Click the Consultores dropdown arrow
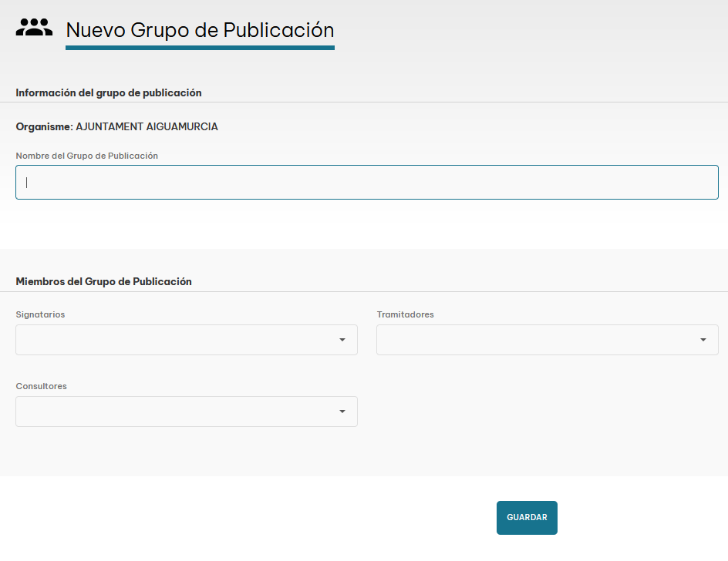Screen dimensions: 728x561 (342, 412)
